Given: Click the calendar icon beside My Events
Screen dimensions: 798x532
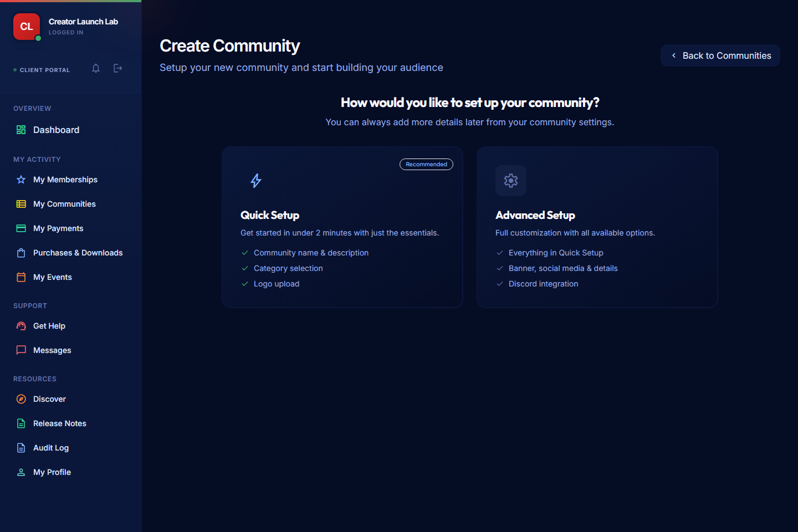Looking at the screenshot, I should coord(21,277).
